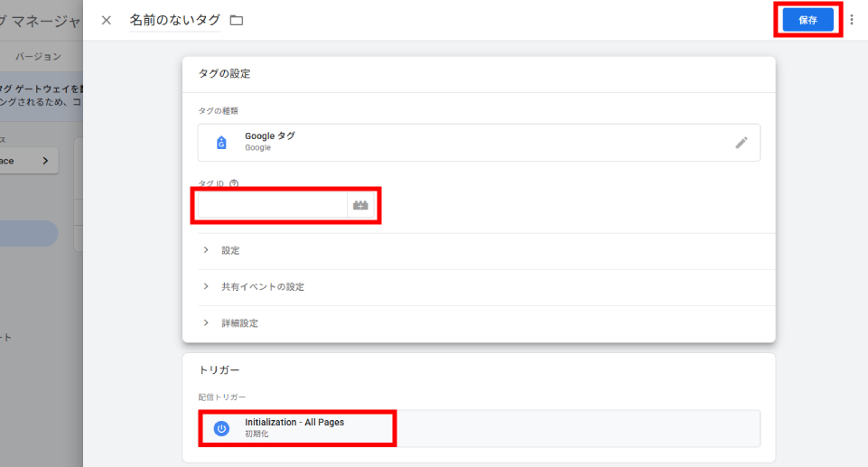The image size is (868, 467).
Task: Click the pencil edit icon for tag type
Action: click(742, 142)
